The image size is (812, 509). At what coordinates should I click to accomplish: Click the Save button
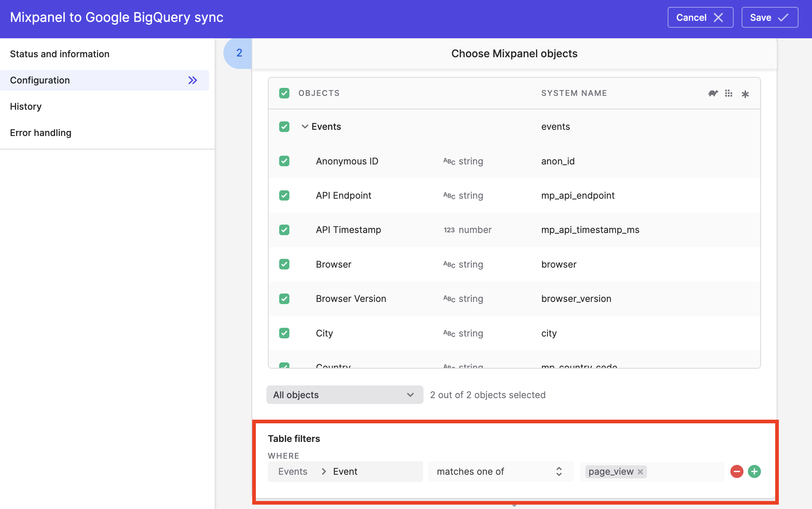(769, 18)
